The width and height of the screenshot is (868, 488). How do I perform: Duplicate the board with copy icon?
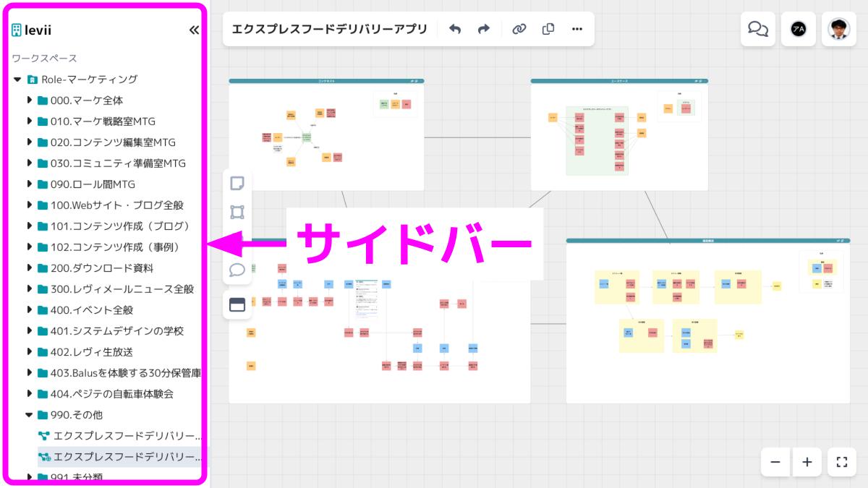548,29
